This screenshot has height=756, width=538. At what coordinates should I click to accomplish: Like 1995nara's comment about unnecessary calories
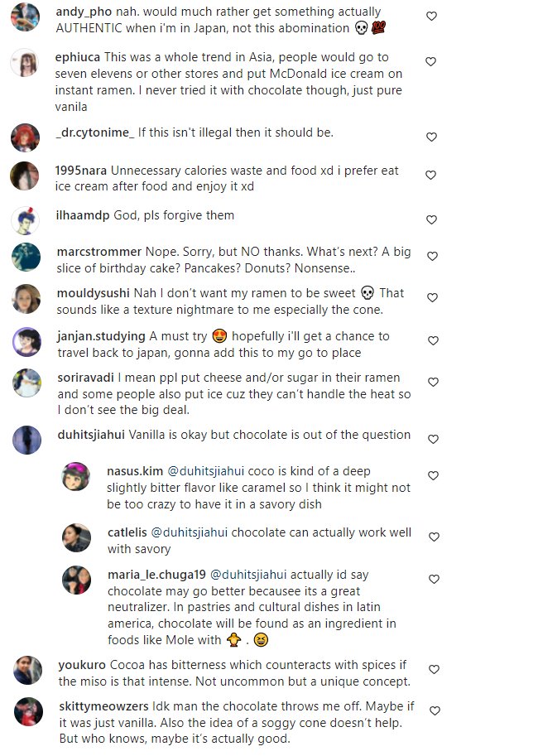[431, 175]
